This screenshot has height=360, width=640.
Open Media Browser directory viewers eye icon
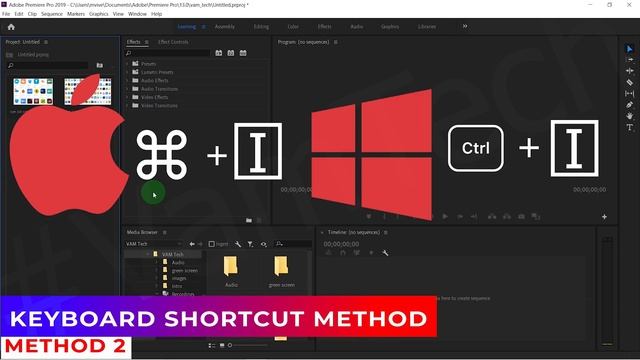(264, 244)
